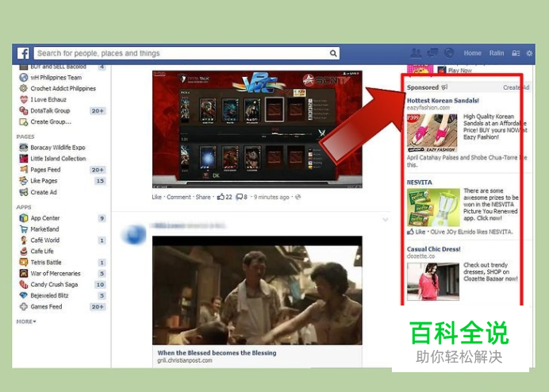549x392 pixels.
Task: Open 'When the Blessed becomes the Blessing' link
Action: pyautogui.click(x=217, y=353)
